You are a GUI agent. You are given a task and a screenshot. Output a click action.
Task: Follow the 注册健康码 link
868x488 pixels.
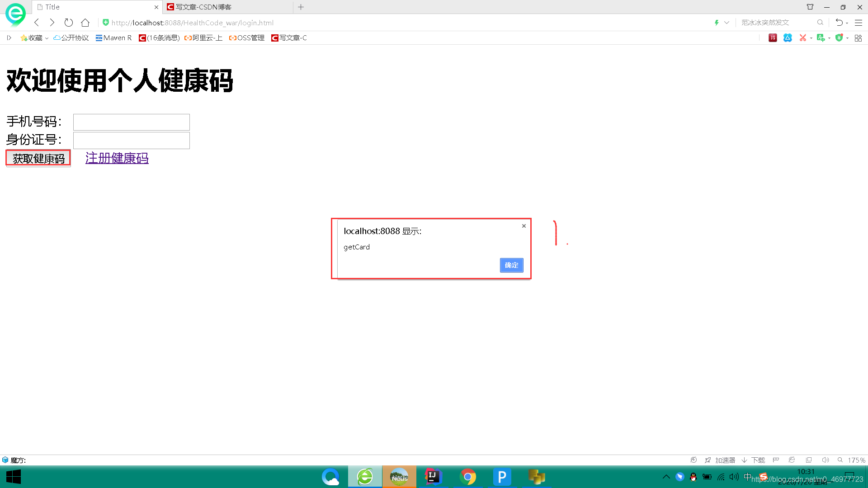coord(117,158)
